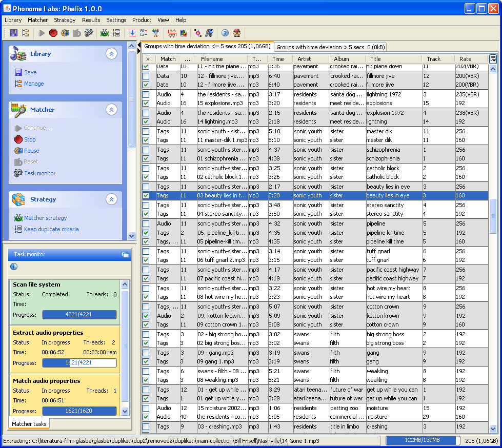Open the table column chooser icon

coord(493,59)
